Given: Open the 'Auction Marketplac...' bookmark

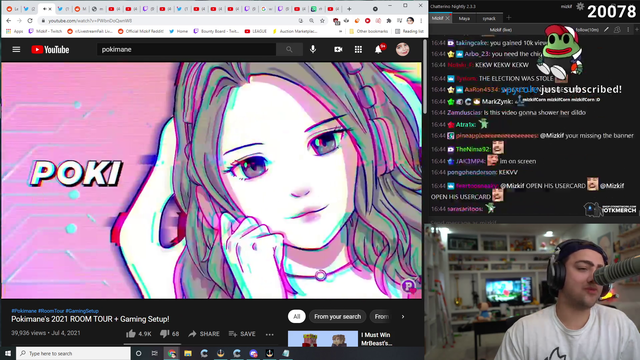Looking at the screenshot, I should pyautogui.click(x=295, y=31).
